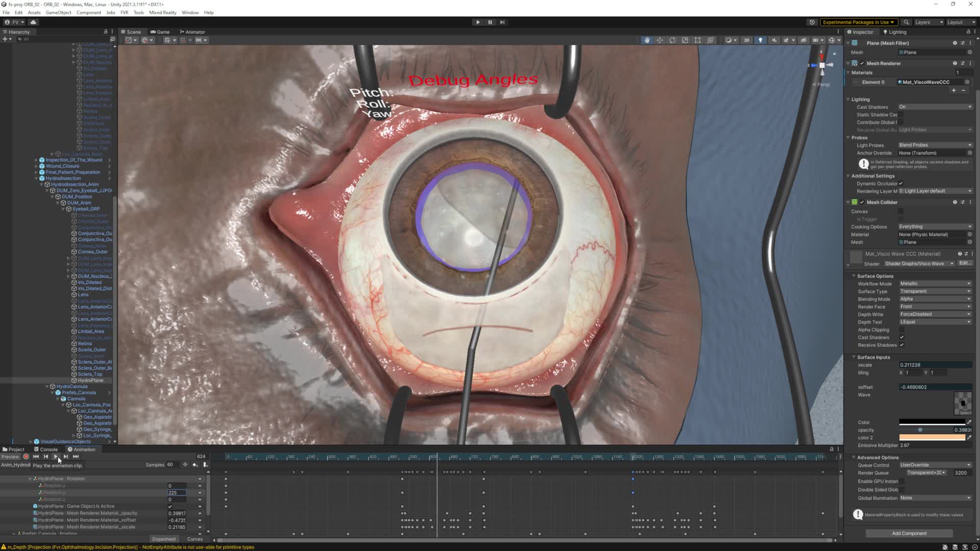
Task: Switch animation view to Curves
Action: pyautogui.click(x=194, y=539)
